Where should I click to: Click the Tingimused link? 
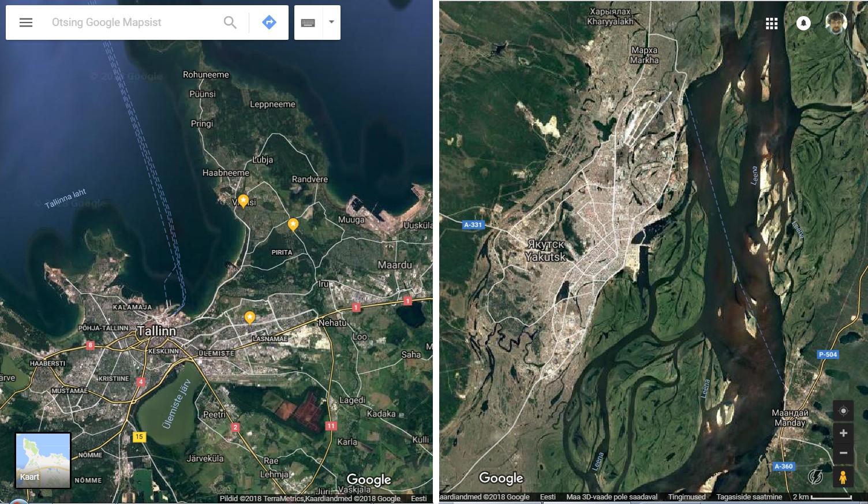[687, 496]
